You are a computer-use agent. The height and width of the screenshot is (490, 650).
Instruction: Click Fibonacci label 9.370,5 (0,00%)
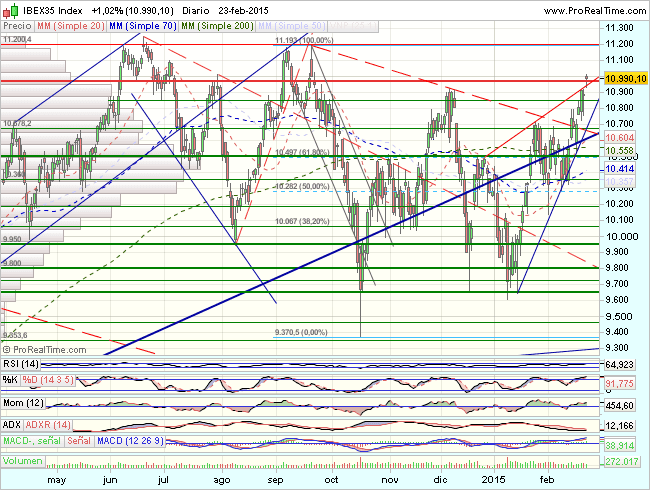[301, 332]
